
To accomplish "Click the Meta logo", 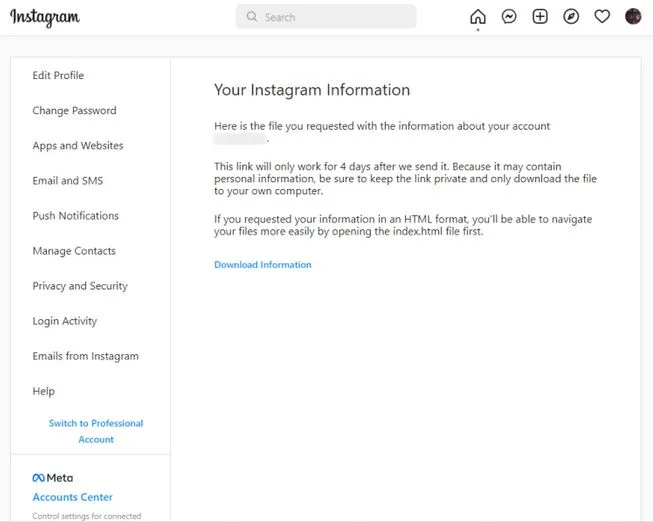I will click(x=53, y=478).
